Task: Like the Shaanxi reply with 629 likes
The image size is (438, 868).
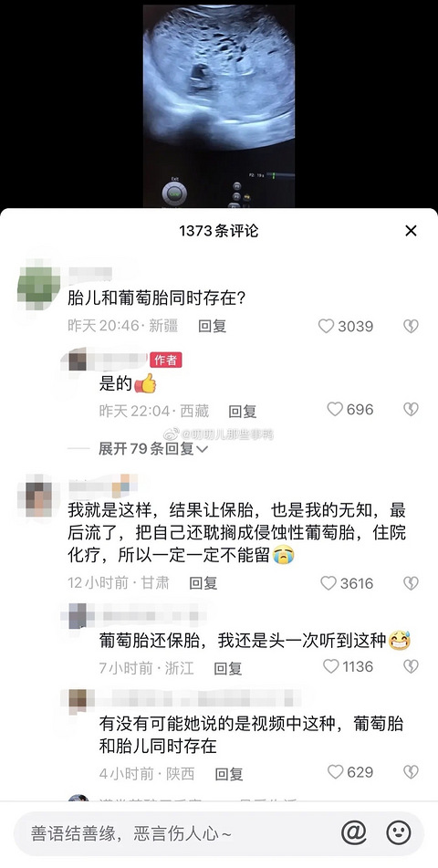Action: pyautogui.click(x=336, y=771)
